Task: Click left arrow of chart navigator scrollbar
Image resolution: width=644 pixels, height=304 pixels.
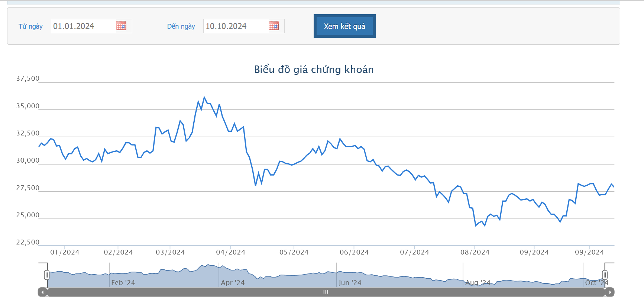Action: 42,292
